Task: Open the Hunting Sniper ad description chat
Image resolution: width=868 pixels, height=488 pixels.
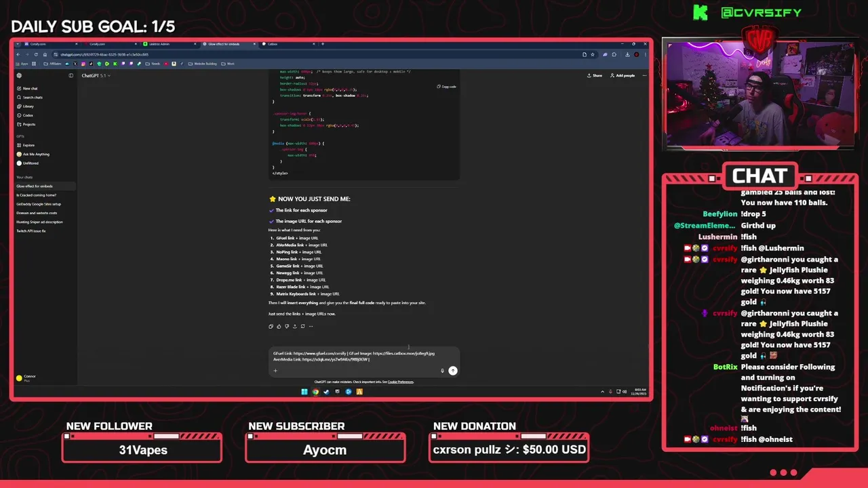Action: [39, 222]
